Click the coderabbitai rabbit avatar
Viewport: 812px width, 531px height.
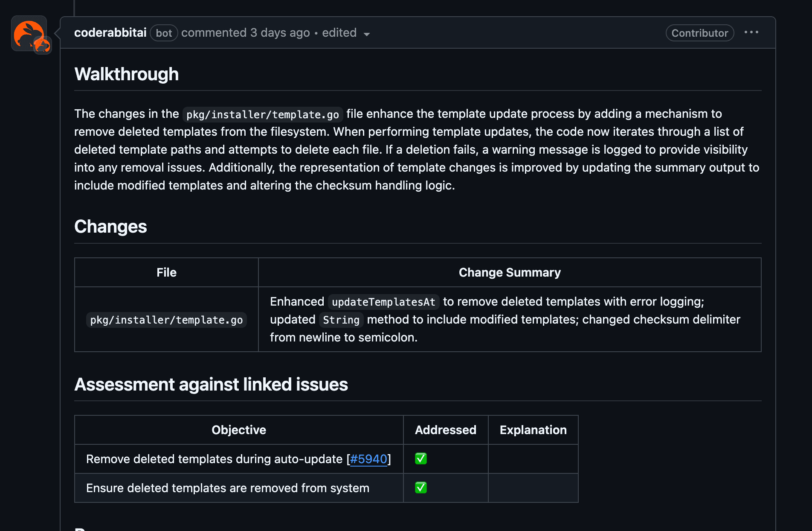tap(27, 32)
